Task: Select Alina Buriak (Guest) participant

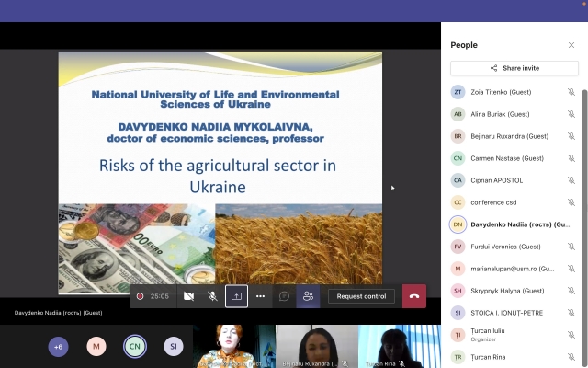Action: tap(514, 114)
